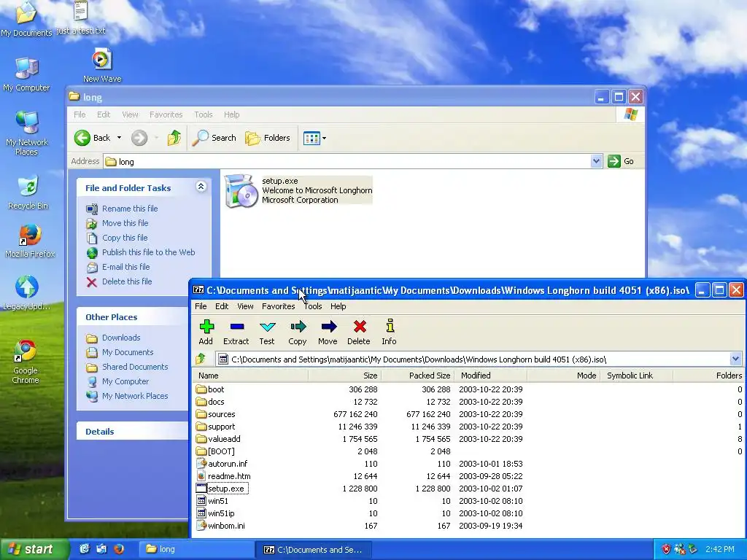Click the red security shield tray icon
The height and width of the screenshot is (560, 747).
[x=666, y=549]
